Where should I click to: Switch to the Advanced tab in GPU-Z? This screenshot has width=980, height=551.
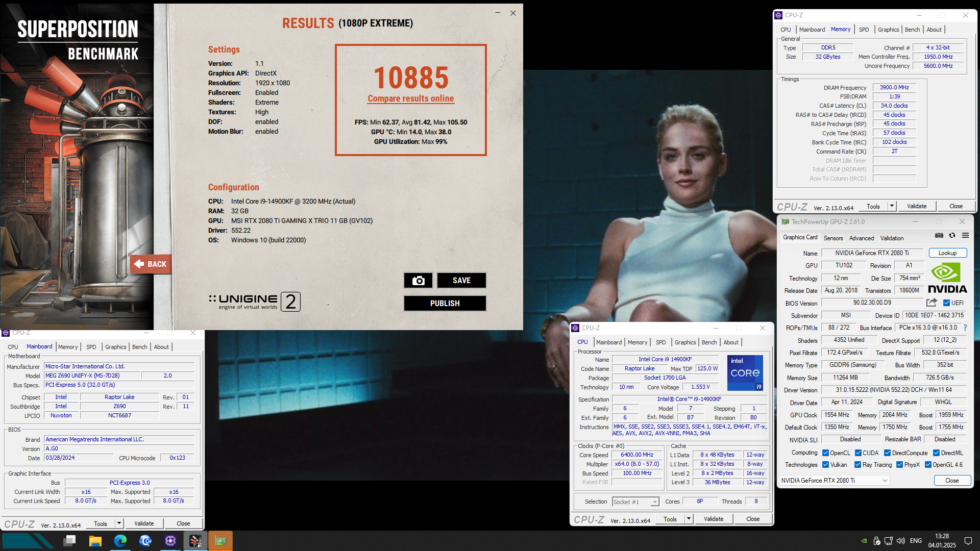tap(862, 238)
